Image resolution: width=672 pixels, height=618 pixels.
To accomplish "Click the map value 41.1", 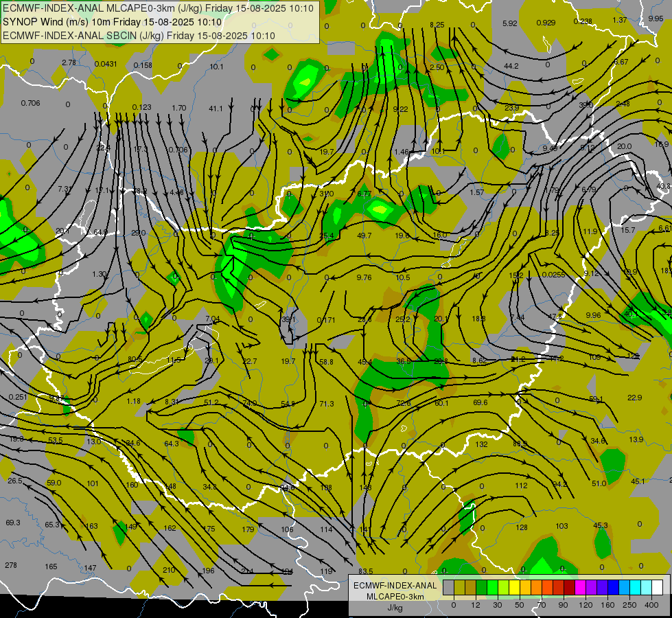I will tap(216, 108).
